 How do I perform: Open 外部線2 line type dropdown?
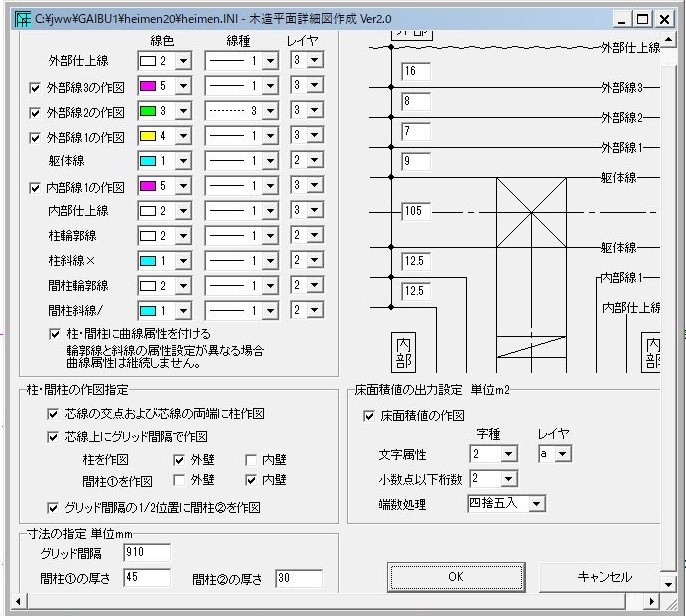pos(270,111)
